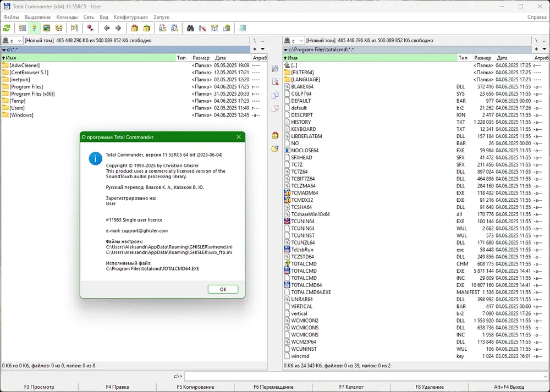Click the green Refresh panel toolbar icon
550x392 pixels.
[7, 28]
